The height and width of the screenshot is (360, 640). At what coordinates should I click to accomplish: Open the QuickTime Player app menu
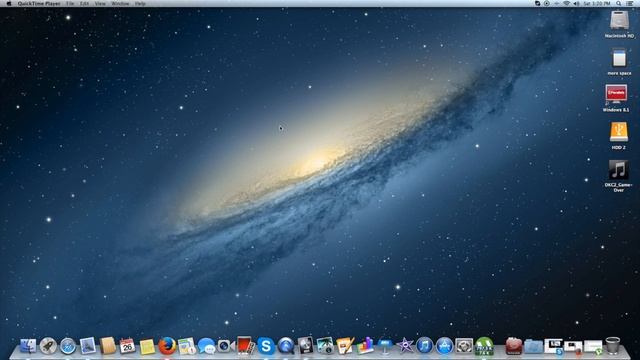[39, 3]
